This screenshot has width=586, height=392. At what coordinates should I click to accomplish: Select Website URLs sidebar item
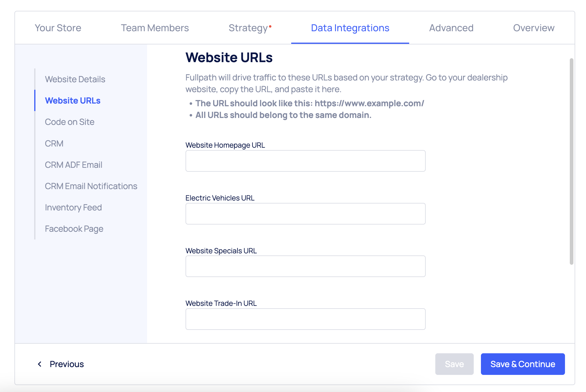point(73,101)
